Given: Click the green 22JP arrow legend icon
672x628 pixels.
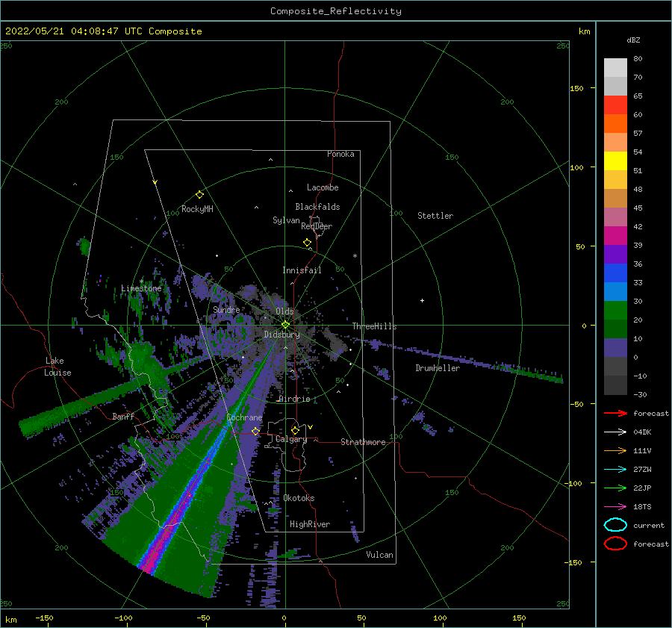Looking at the screenshot, I should (x=615, y=488).
